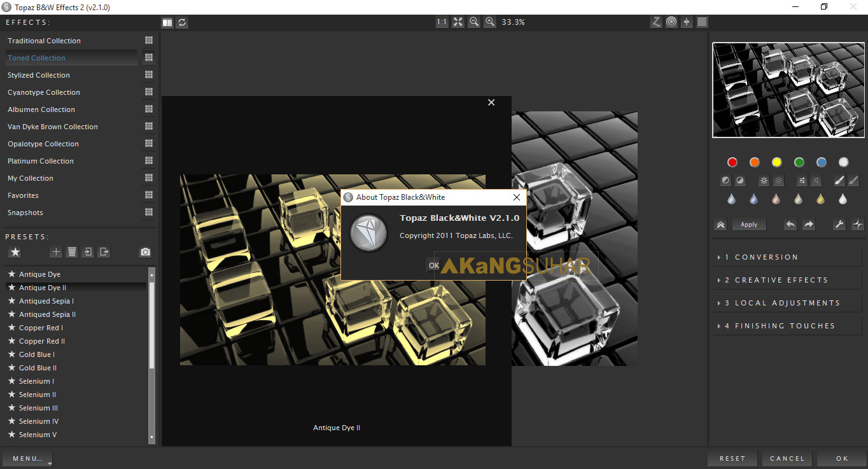Select the bright paintbrush icon
This screenshot has width=868, height=469.
839,181
